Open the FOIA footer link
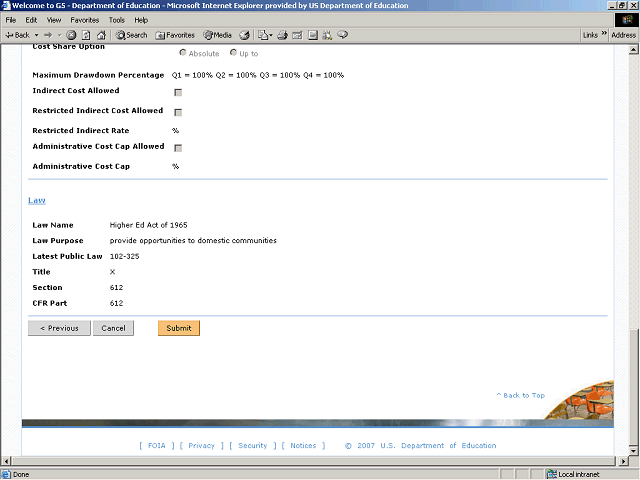 point(157,446)
